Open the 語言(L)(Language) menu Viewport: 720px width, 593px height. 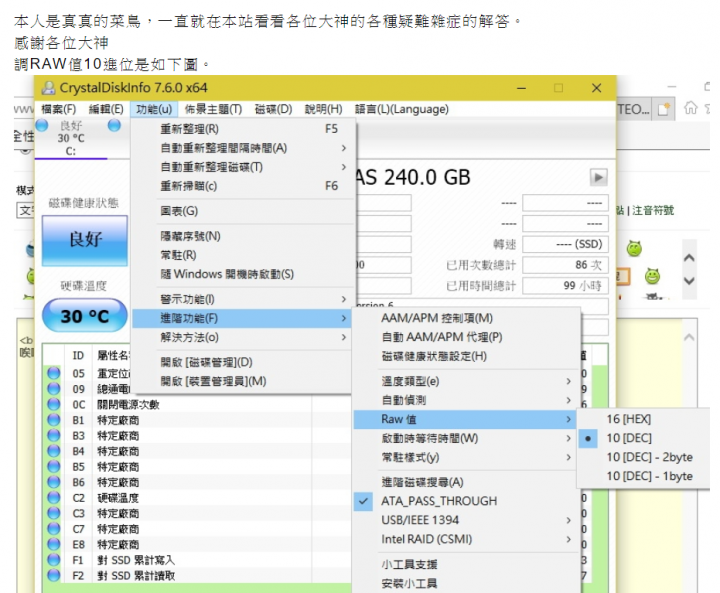pyautogui.click(x=402, y=109)
